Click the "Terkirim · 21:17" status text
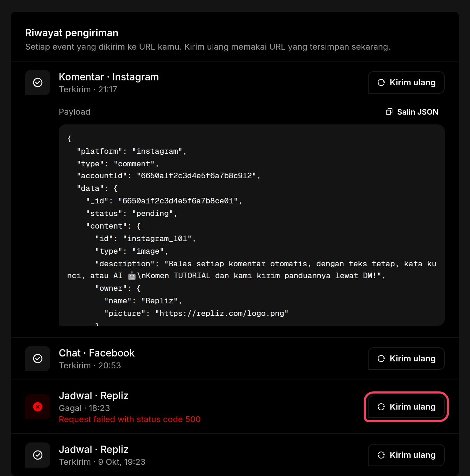 click(88, 89)
